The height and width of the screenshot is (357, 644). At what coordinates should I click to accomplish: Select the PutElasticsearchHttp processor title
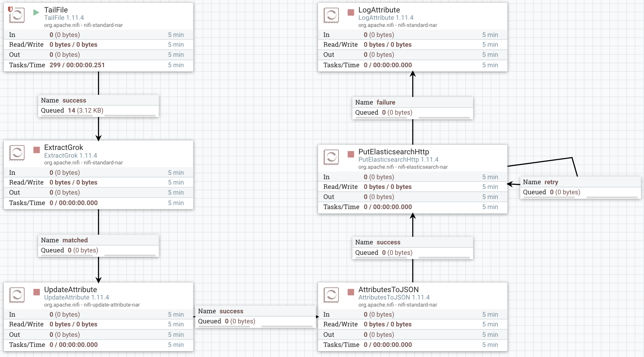tap(394, 152)
